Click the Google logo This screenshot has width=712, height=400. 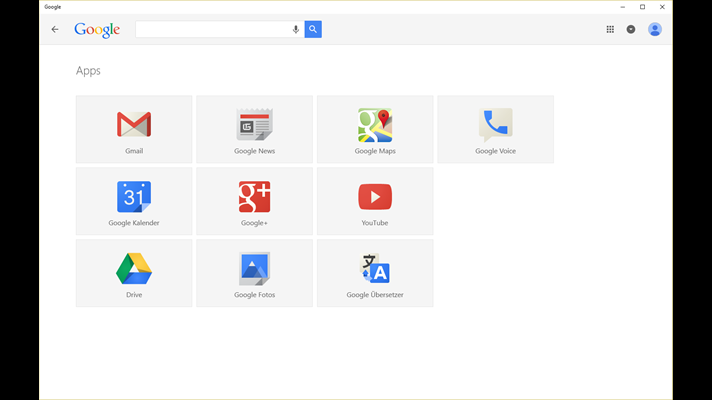[x=97, y=30]
